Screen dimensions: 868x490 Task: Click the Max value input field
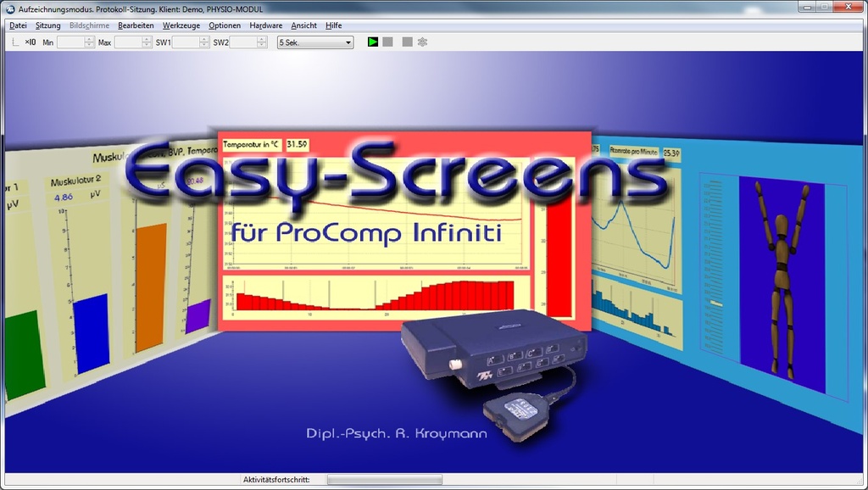point(128,42)
